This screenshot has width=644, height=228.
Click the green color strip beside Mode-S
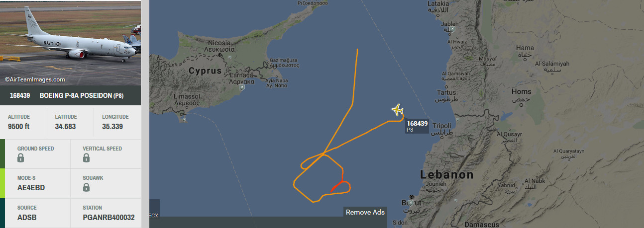[x=2, y=183]
